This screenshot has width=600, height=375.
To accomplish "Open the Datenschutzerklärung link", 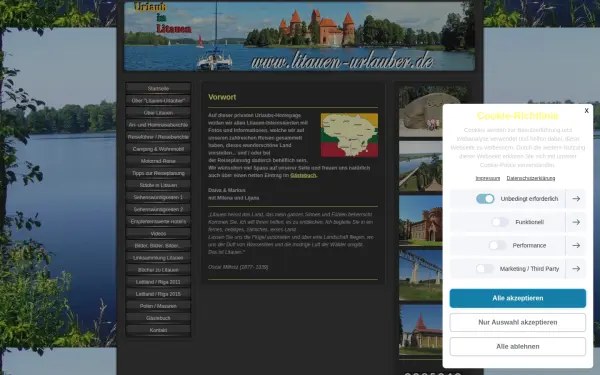I will click(x=531, y=178).
